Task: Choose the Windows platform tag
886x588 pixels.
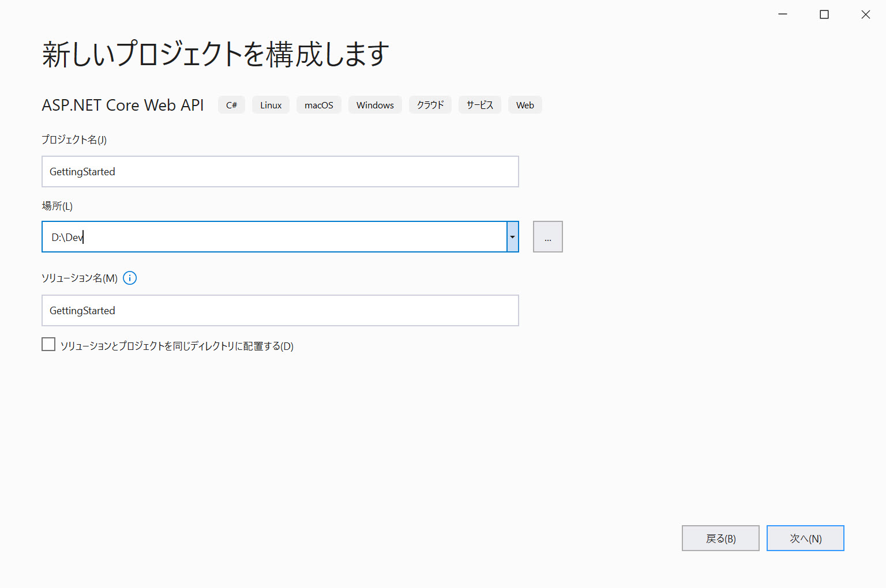Action: pos(375,105)
